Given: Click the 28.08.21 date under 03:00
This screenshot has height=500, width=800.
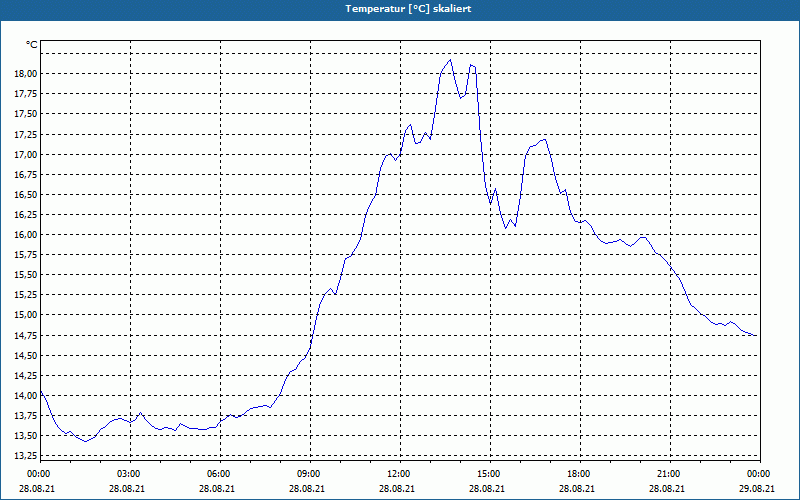Looking at the screenshot, I should (x=127, y=488).
